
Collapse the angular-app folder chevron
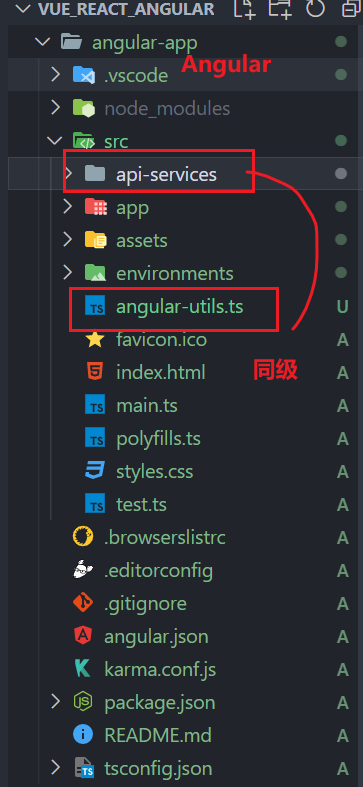43,42
